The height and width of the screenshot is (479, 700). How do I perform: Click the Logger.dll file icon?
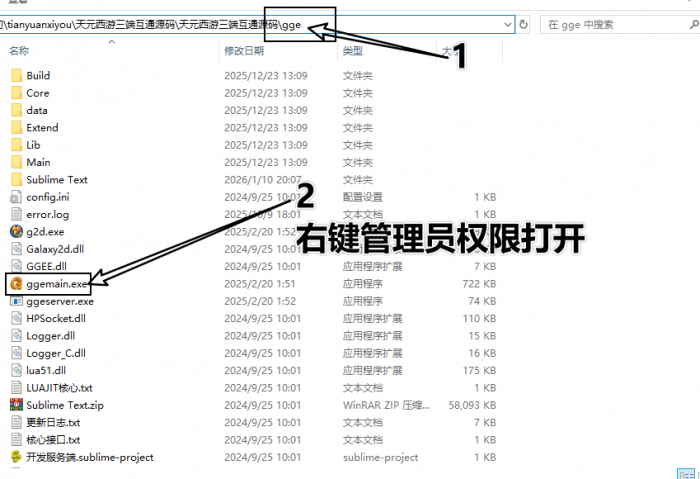click(x=16, y=336)
